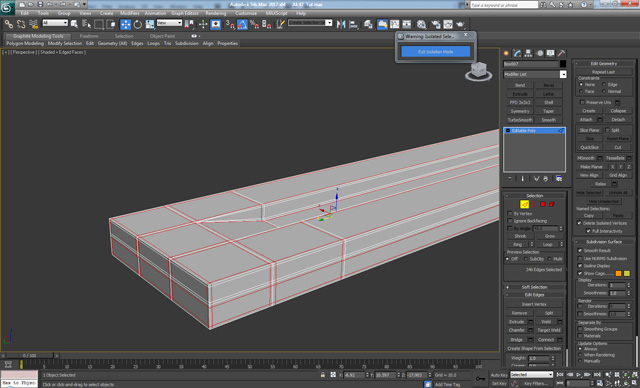Viewport: 640px width, 388px height.
Task: Open the Motion command panel tab
Action: (540, 53)
